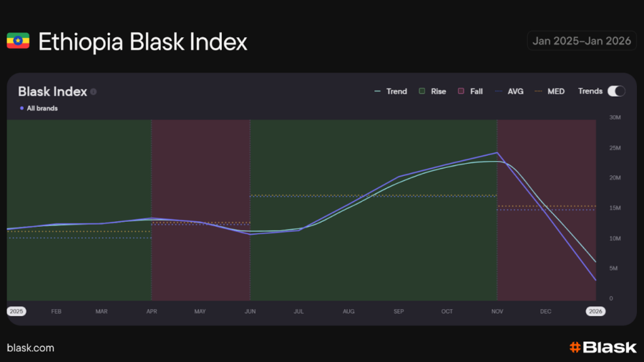The width and height of the screenshot is (644, 362).
Task: Click the APR month on the x-axis
Action: point(152,311)
